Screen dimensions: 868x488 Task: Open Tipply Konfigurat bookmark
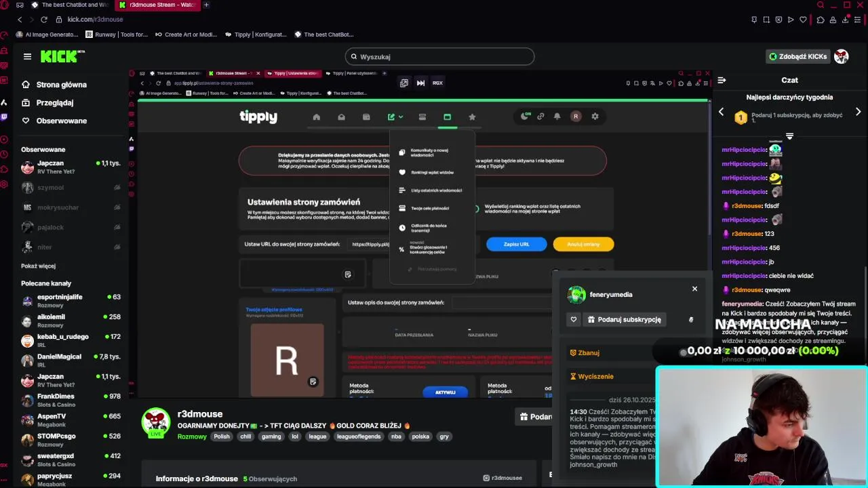click(256, 35)
